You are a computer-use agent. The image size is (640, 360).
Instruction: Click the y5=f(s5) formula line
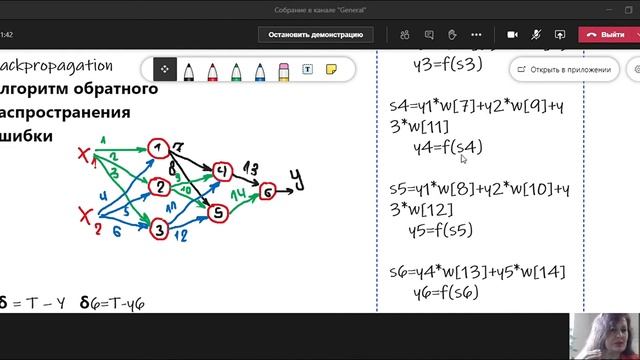[x=441, y=230]
